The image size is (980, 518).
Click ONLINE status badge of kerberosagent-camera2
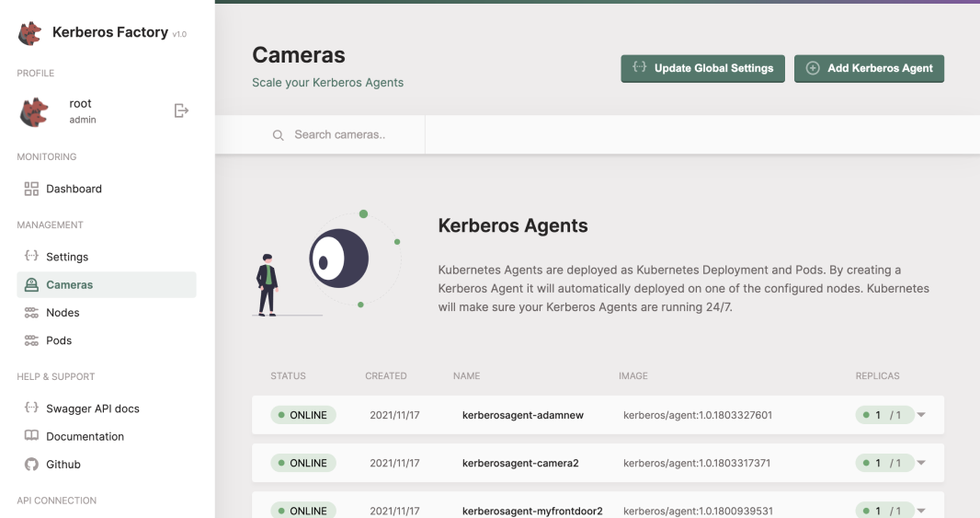coord(303,463)
